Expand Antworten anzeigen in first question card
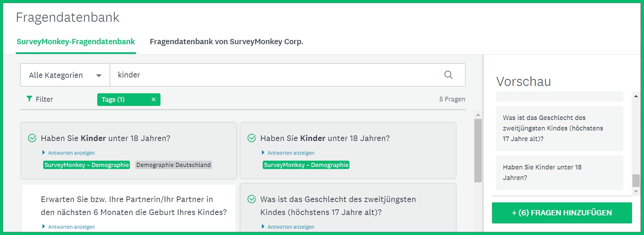 68,153
